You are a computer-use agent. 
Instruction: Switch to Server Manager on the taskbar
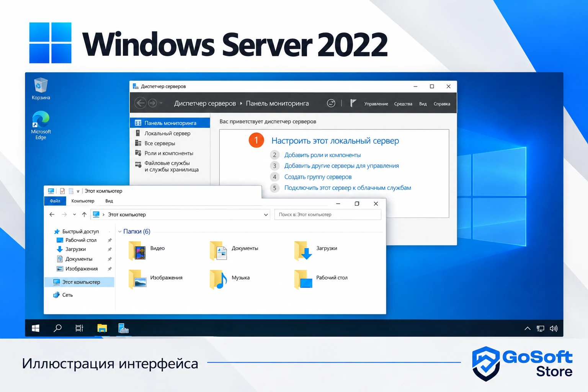(123, 328)
